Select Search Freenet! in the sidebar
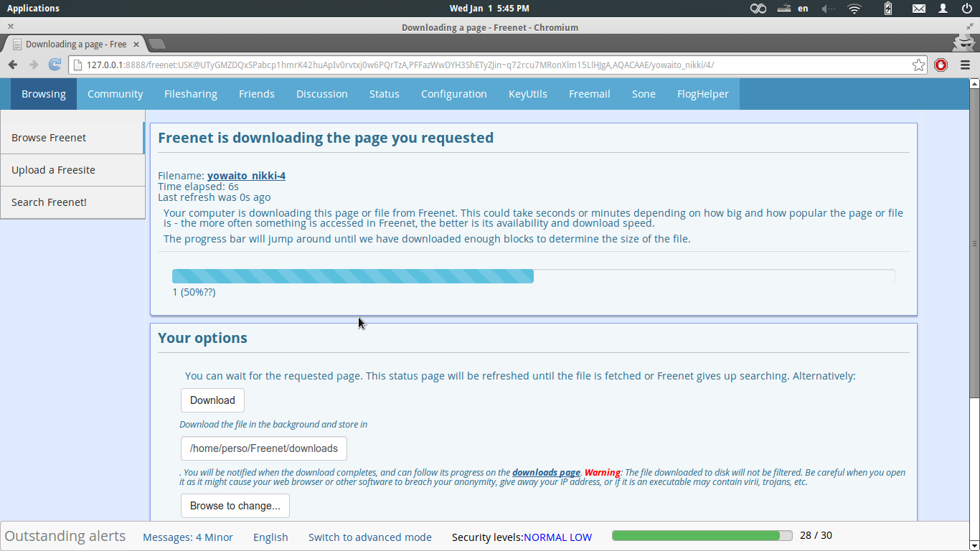 (72, 202)
